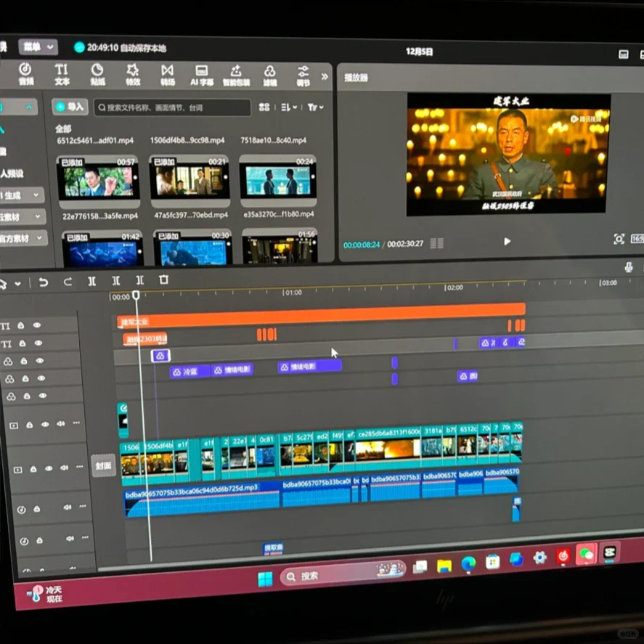Viewport: 644px width, 644px height.
Task: Open the media sort order dropdown
Action: (x=289, y=107)
